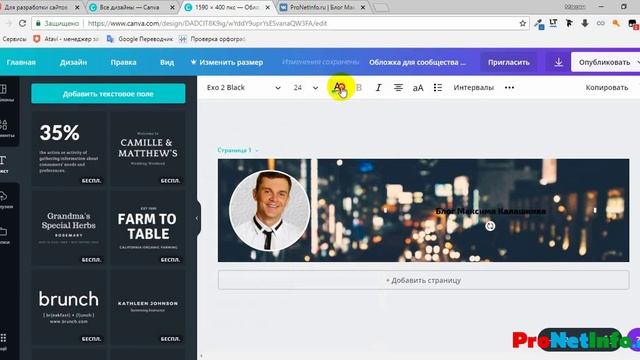Open the Интервалы spacing options
Image resolution: width=640 pixels, height=360 pixels.
473,87
